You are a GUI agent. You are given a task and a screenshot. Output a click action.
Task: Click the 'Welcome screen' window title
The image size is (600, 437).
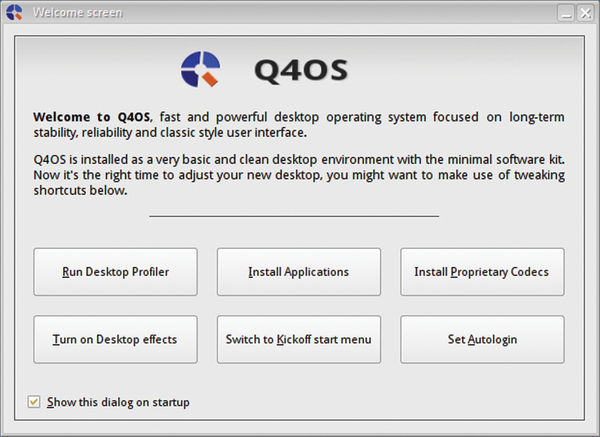(78, 13)
